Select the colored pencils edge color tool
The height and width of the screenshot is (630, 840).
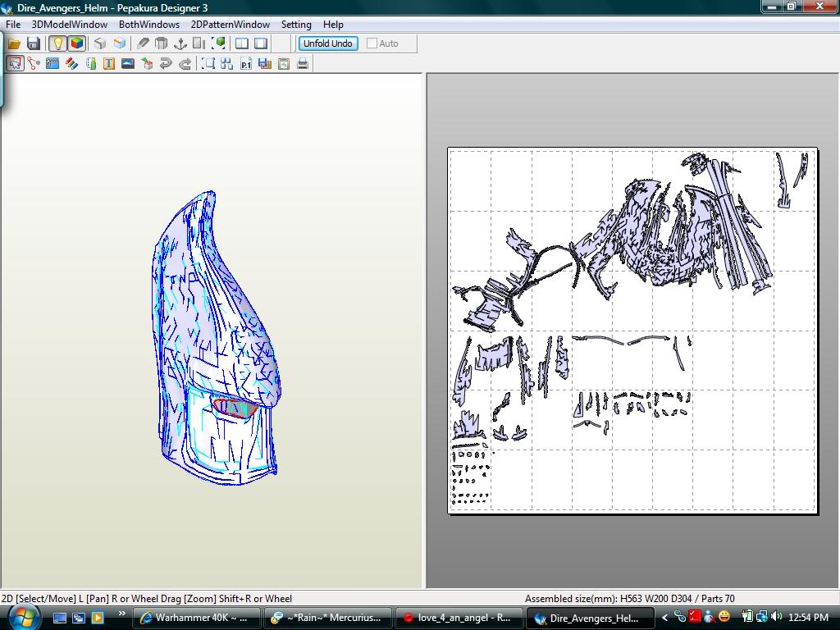pyautogui.click(x=72, y=64)
